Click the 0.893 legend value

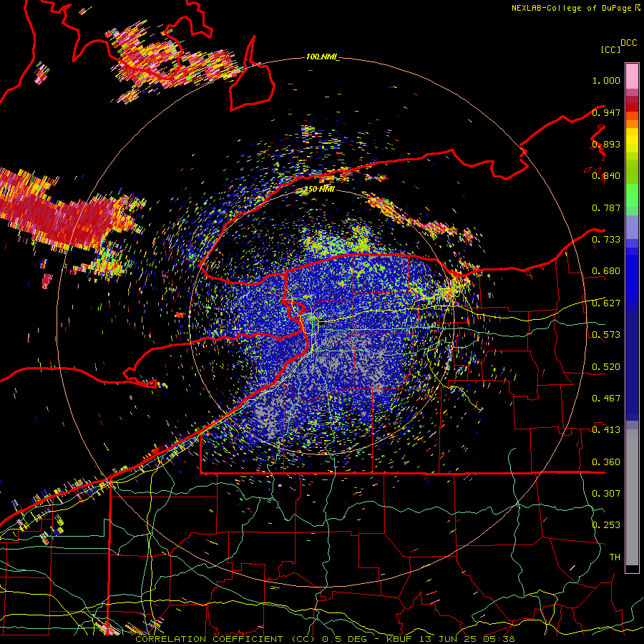(x=606, y=144)
